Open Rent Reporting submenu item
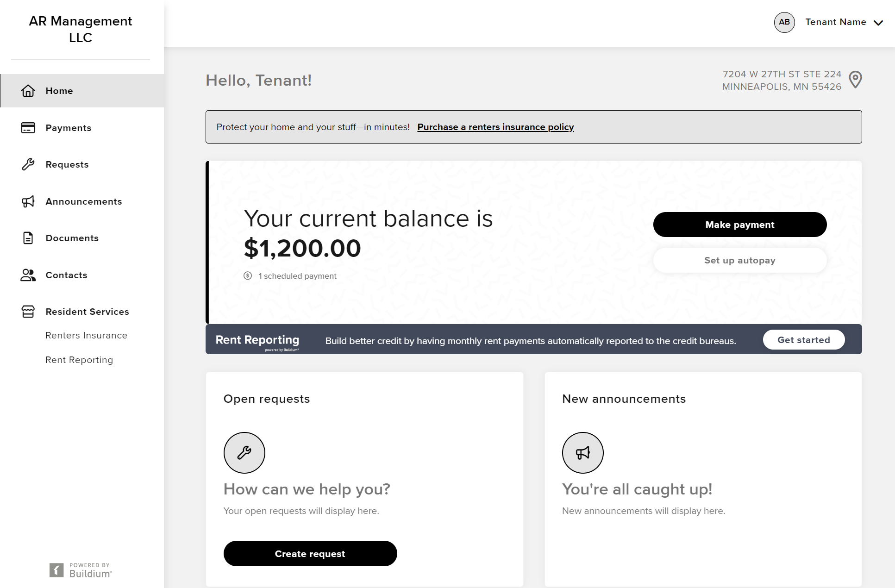This screenshot has height=588, width=895. tap(79, 360)
